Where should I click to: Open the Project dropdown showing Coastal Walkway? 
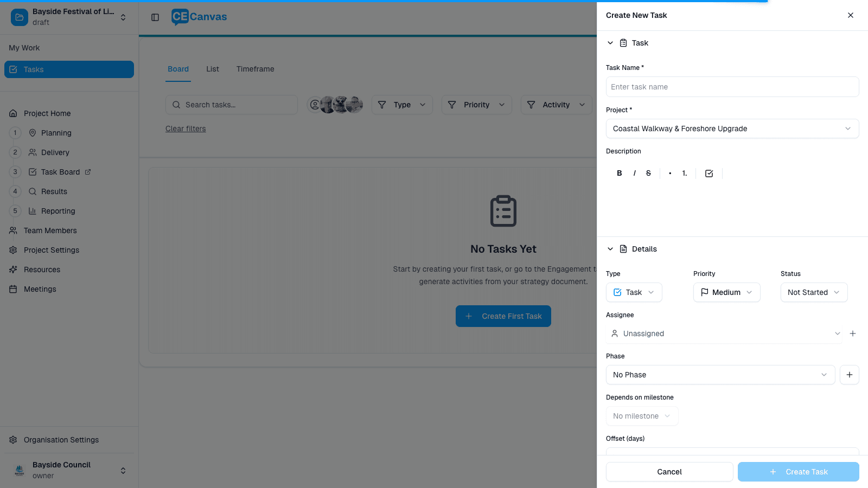point(732,129)
